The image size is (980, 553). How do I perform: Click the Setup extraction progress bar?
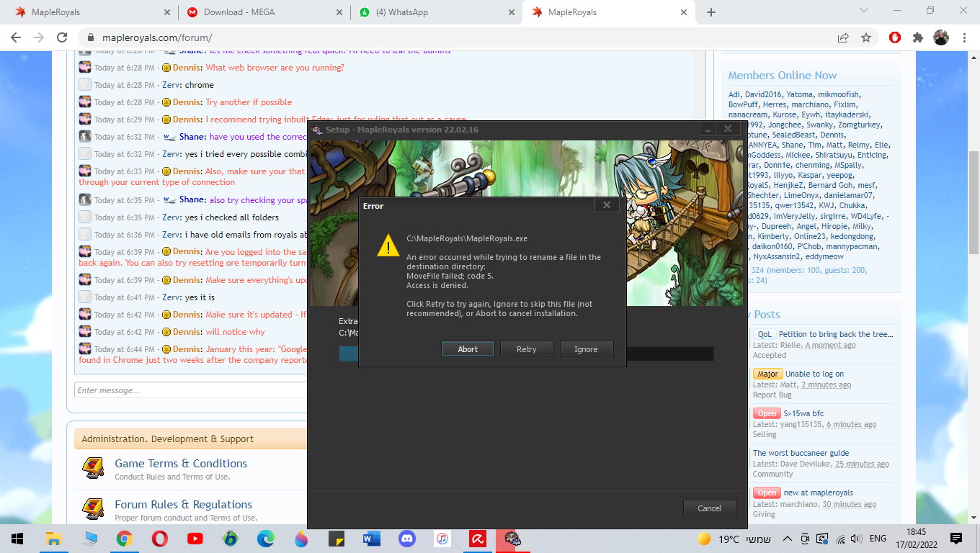(527, 354)
